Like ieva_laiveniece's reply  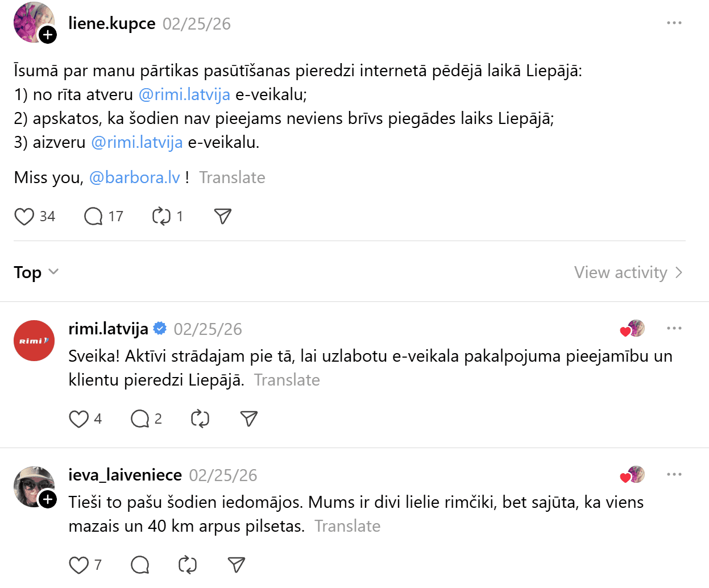tap(78, 565)
